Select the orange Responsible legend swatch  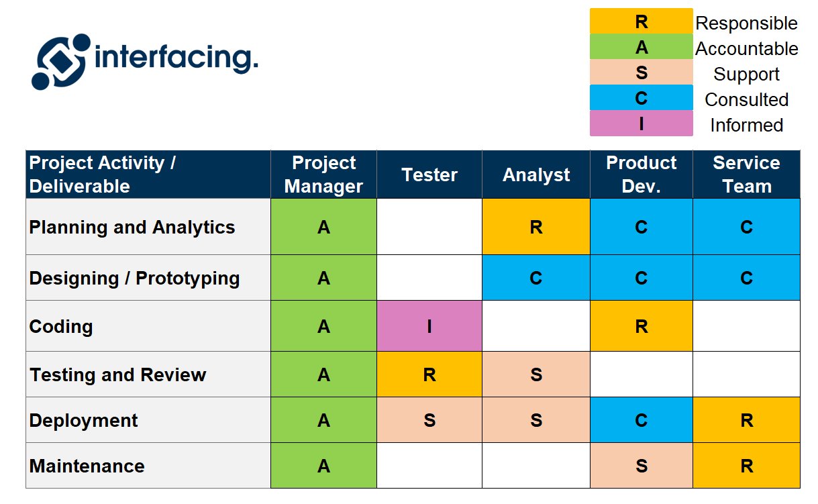coord(641,21)
